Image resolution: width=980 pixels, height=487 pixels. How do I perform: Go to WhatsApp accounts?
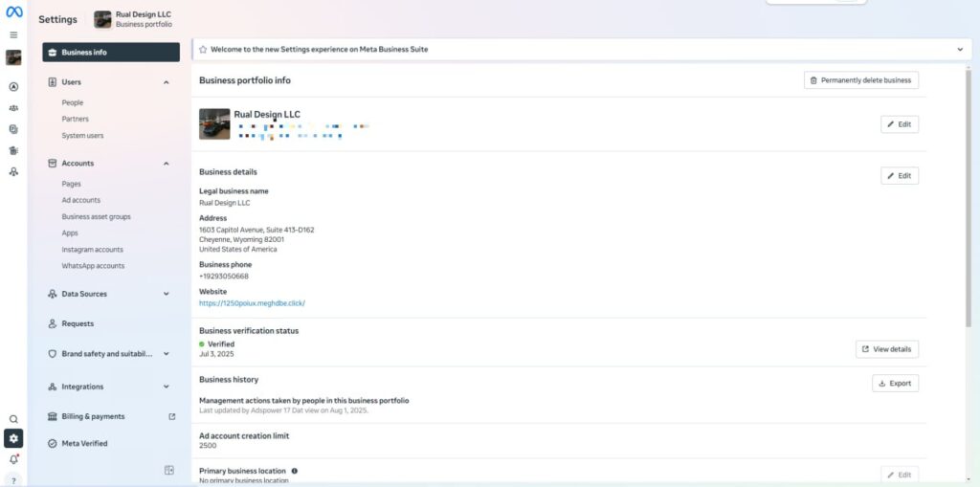click(93, 266)
